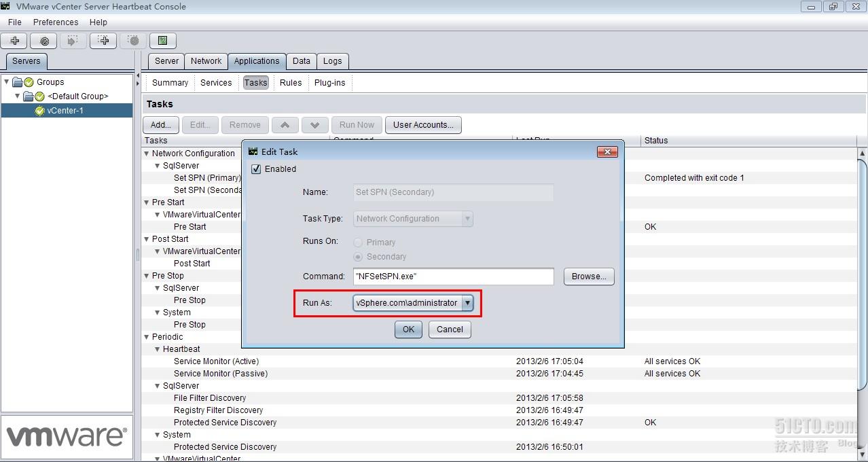Select the File Filter Discovery task row
The width and height of the screenshot is (868, 462).
499,398
